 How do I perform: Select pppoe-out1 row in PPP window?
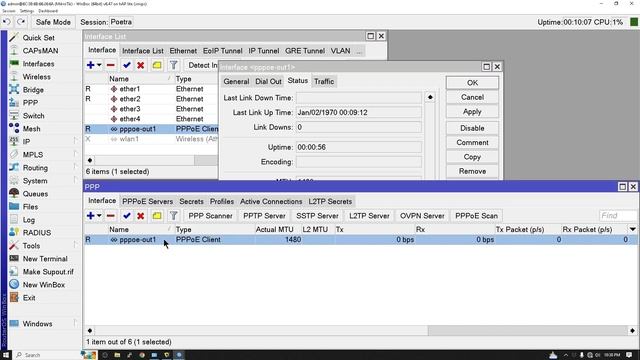point(361,240)
